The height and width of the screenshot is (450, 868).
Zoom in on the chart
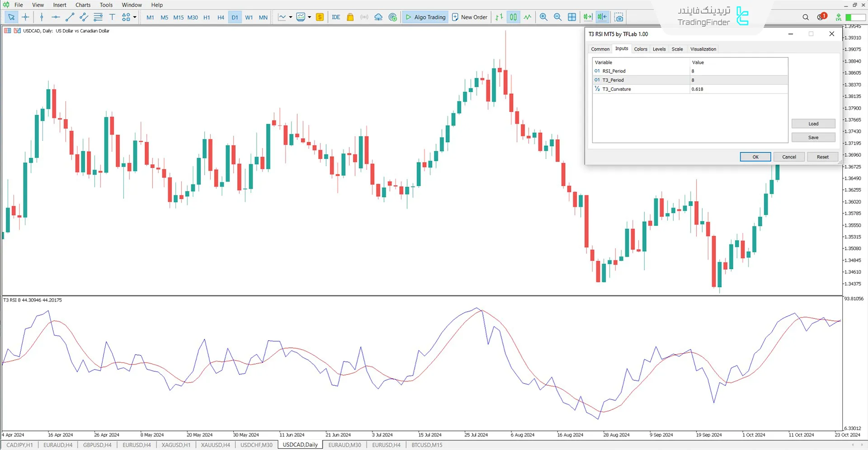(543, 17)
